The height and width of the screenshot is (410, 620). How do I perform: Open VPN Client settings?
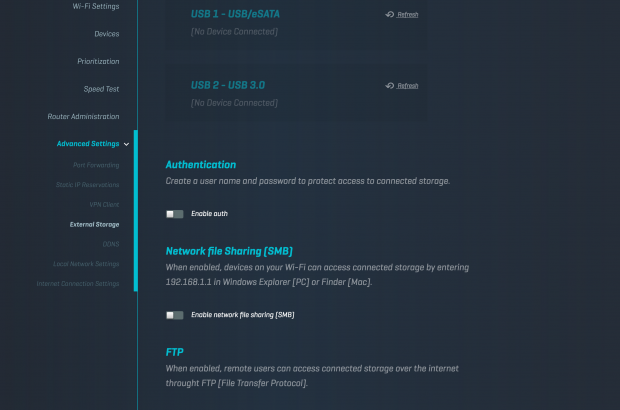tap(104, 204)
